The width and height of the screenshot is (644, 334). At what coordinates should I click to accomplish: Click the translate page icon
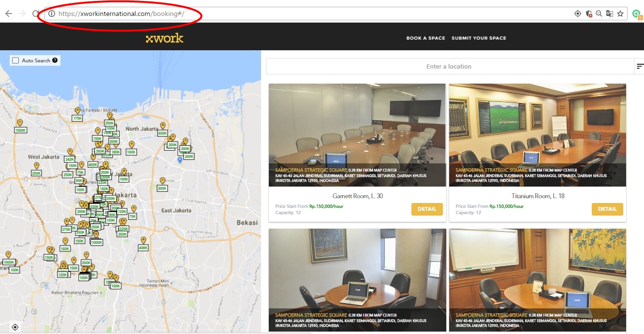(610, 14)
